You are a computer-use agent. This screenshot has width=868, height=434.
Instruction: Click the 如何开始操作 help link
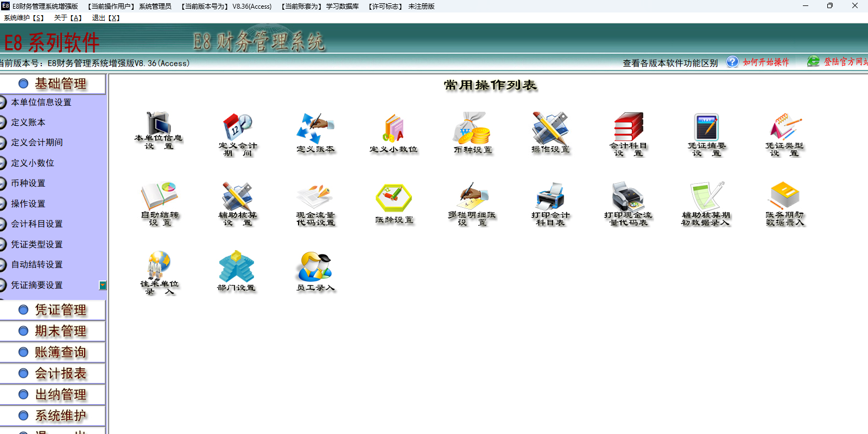click(765, 62)
